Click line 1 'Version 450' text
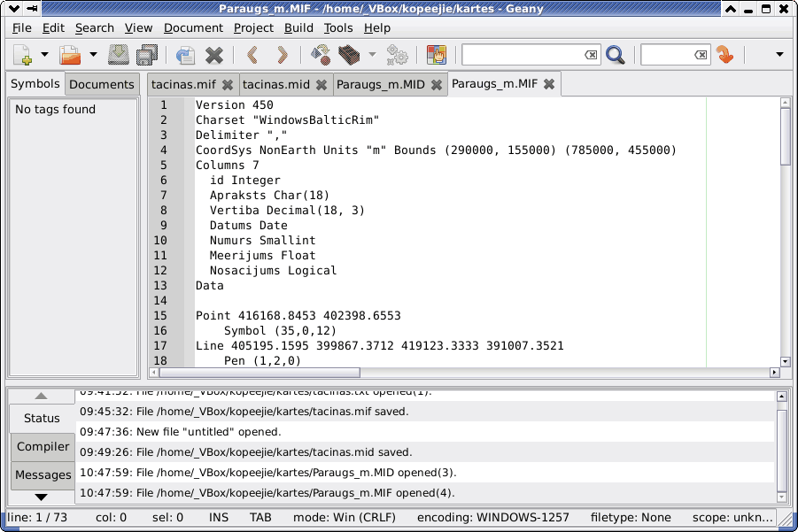798x532 pixels. (x=235, y=105)
